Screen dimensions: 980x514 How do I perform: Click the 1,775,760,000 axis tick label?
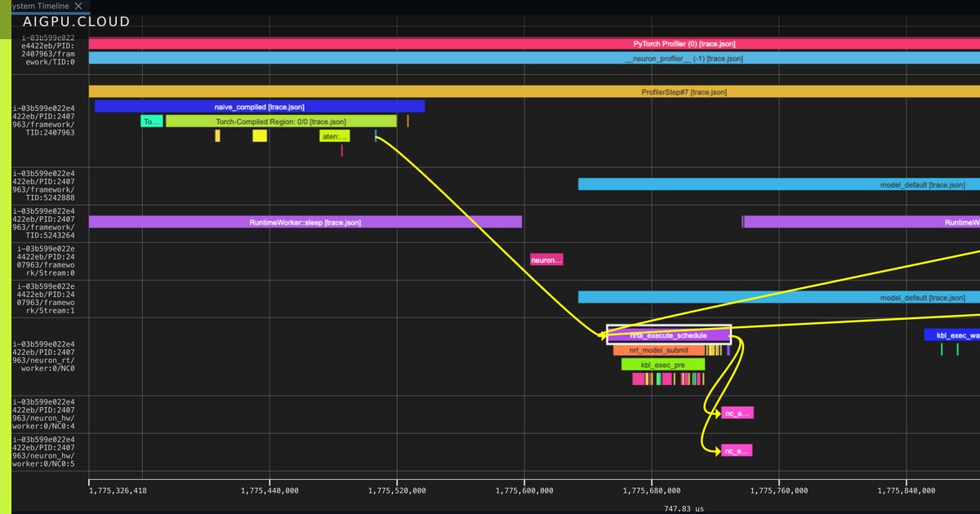pyautogui.click(x=779, y=490)
